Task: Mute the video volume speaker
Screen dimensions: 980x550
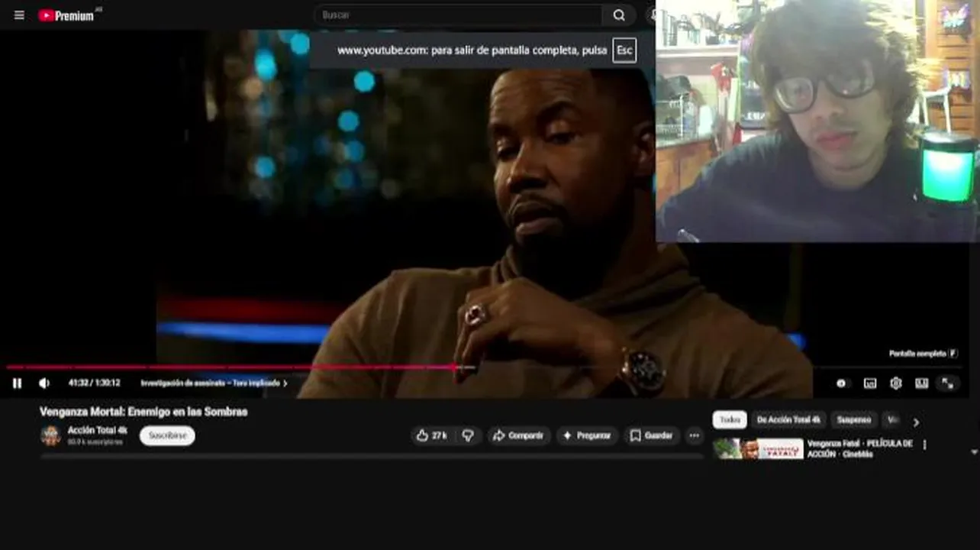Action: pyautogui.click(x=44, y=383)
